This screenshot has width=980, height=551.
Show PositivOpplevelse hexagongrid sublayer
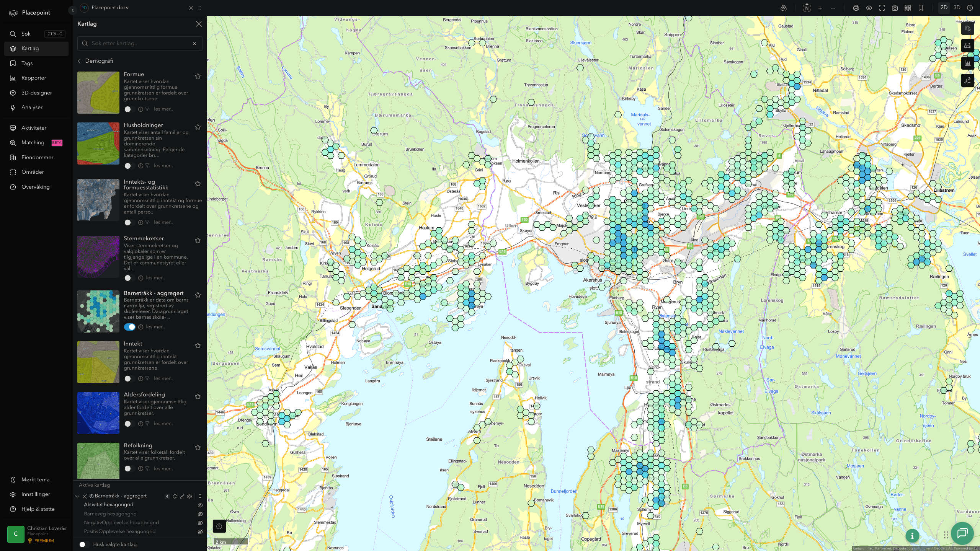tap(200, 531)
